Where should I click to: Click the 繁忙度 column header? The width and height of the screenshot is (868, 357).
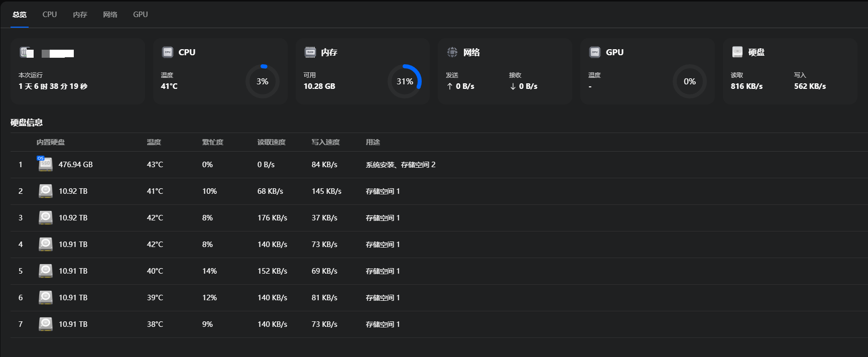pyautogui.click(x=213, y=142)
